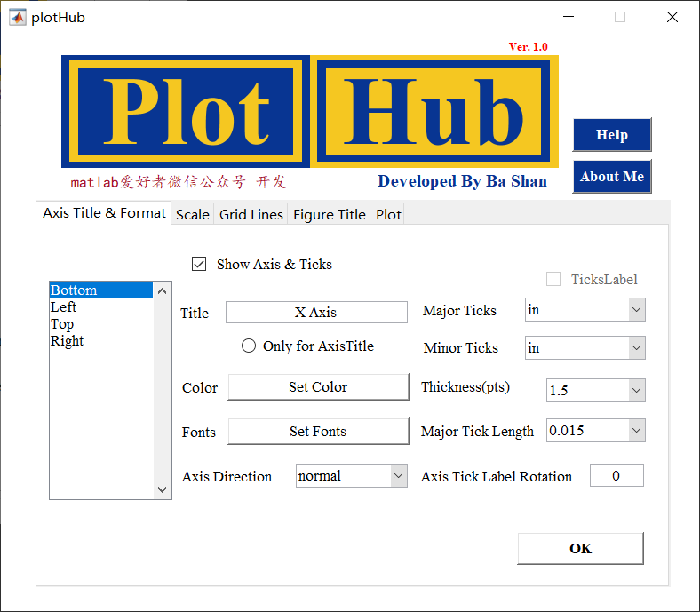Open the Major Ticks dropdown
The width and height of the screenshot is (700, 612).
(585, 309)
